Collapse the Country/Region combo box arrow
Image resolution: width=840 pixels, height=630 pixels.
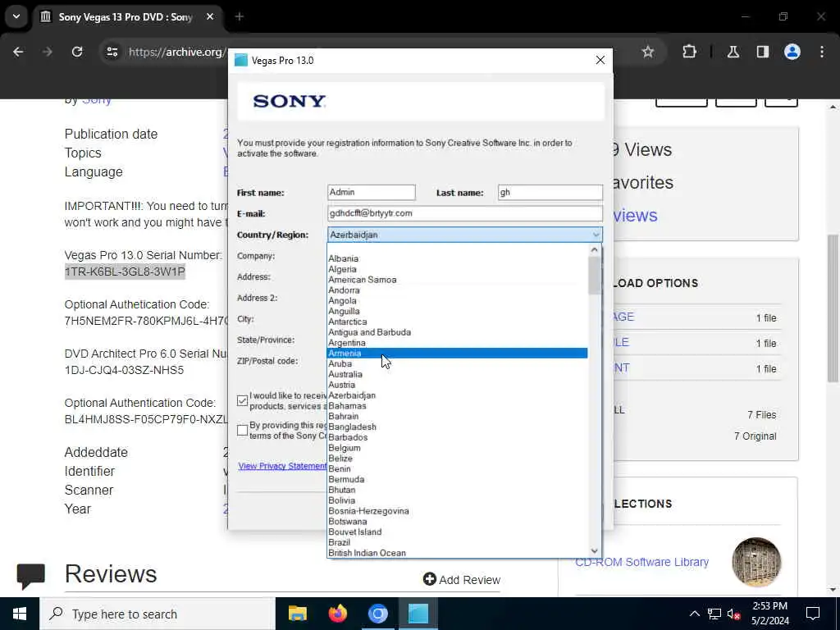pos(596,235)
